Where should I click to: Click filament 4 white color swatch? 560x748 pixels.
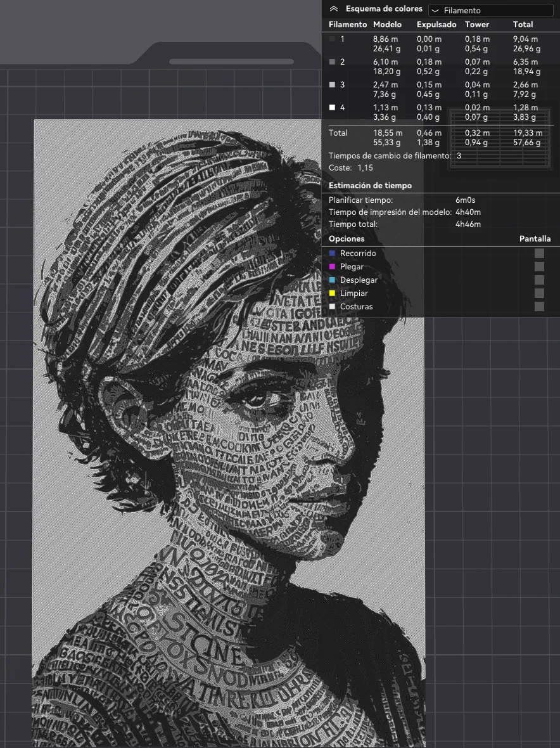(332, 108)
